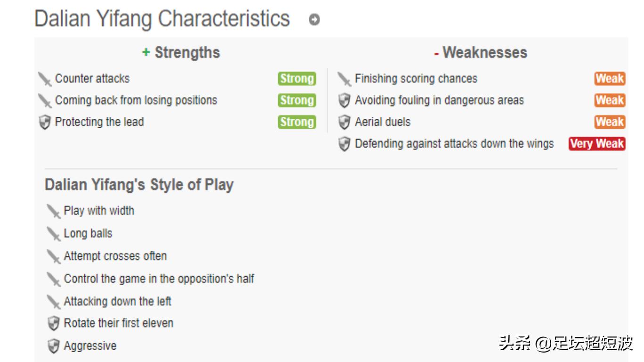Open Defending against attacks down the wings
The image size is (644, 362).
point(454,144)
